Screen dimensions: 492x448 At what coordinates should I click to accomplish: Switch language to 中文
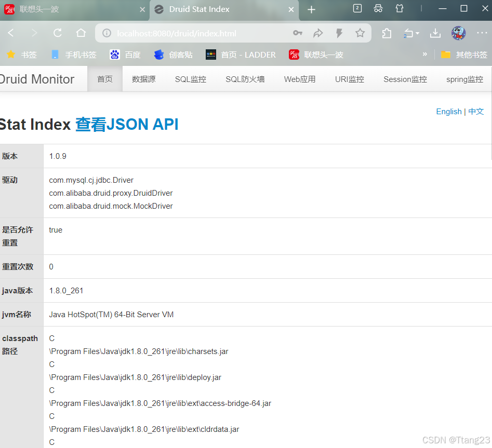pos(476,112)
